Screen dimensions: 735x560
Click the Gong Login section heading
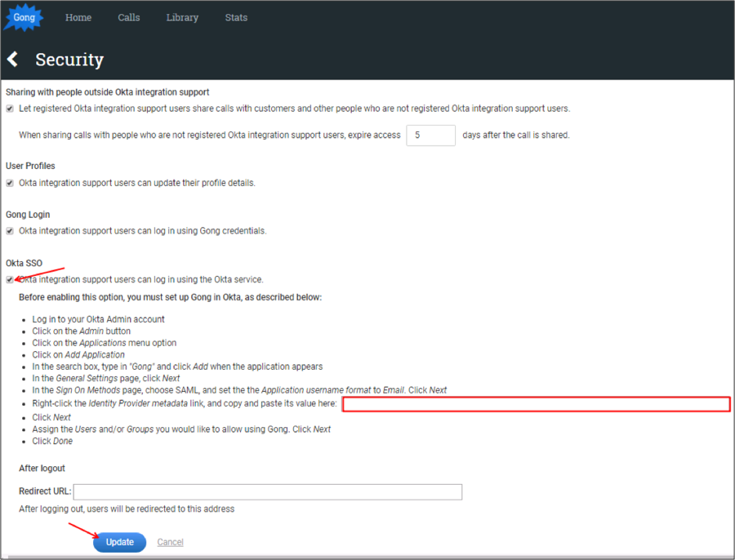pos(28,215)
